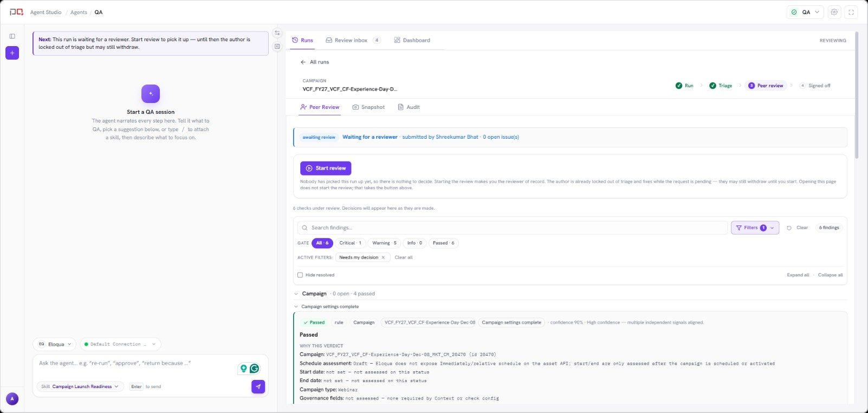Click the Grammarly G icon
868x413 pixels.
(254, 369)
